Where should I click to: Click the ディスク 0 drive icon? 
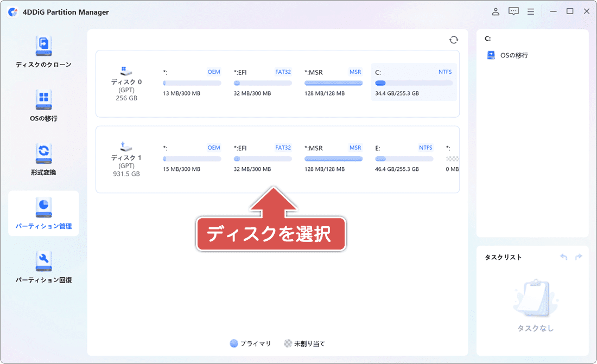click(x=126, y=71)
